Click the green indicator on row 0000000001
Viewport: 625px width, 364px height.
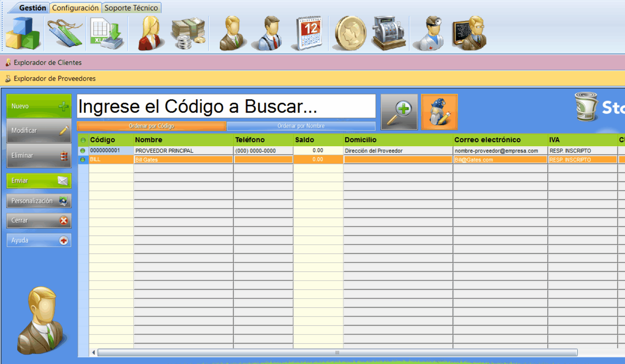click(x=83, y=151)
